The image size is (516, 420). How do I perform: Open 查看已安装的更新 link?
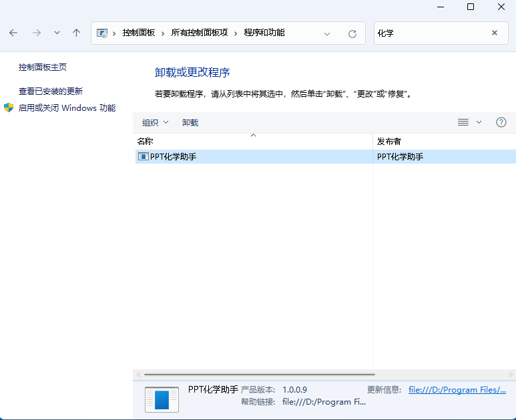(x=51, y=91)
